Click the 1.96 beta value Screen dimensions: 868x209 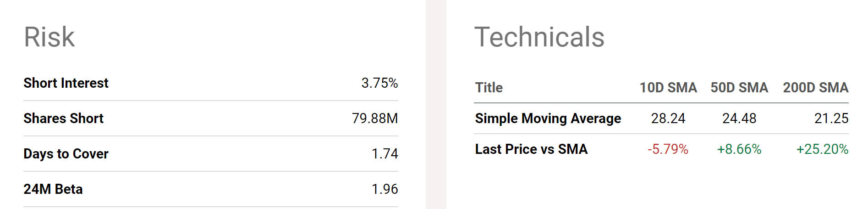tap(385, 189)
